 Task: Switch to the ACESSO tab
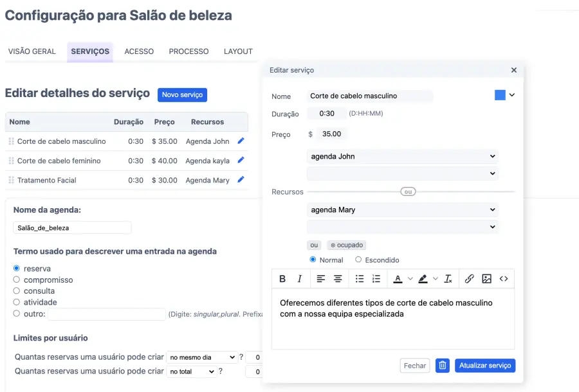pos(139,51)
